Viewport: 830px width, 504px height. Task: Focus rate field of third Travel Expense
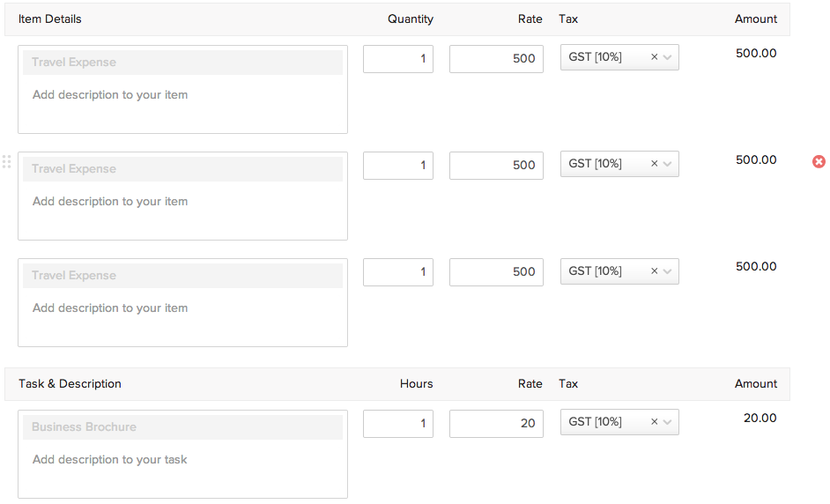point(496,272)
